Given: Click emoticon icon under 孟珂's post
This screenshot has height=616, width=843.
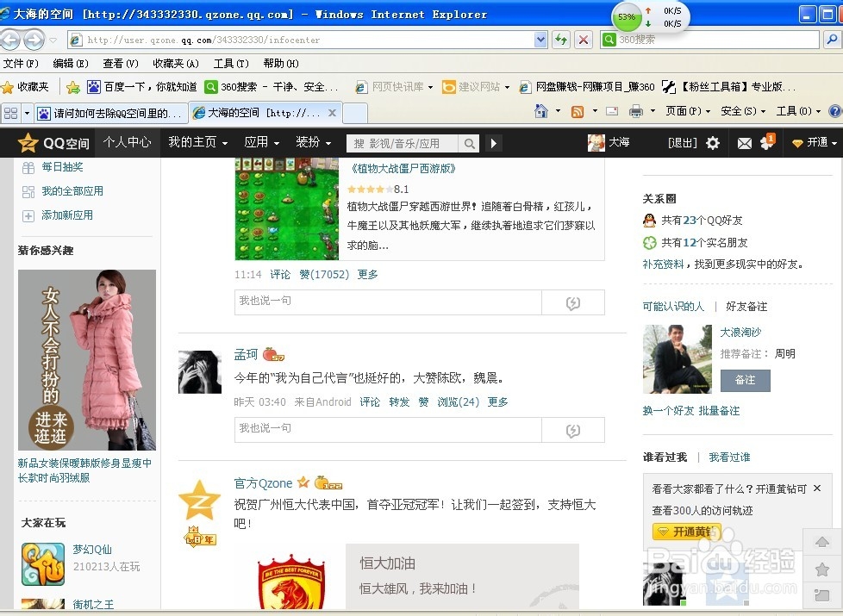Looking at the screenshot, I should pos(573,431).
